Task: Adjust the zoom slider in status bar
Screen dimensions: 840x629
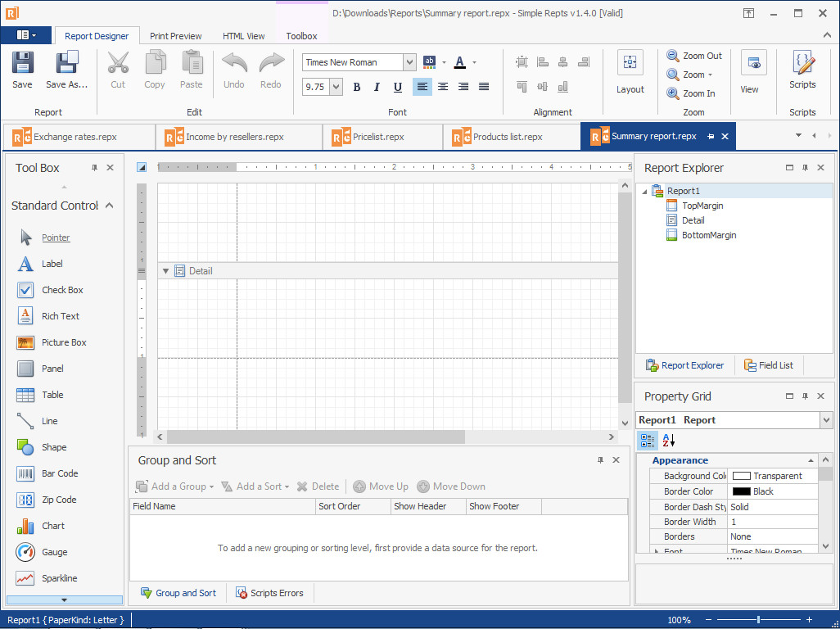Action: click(759, 620)
